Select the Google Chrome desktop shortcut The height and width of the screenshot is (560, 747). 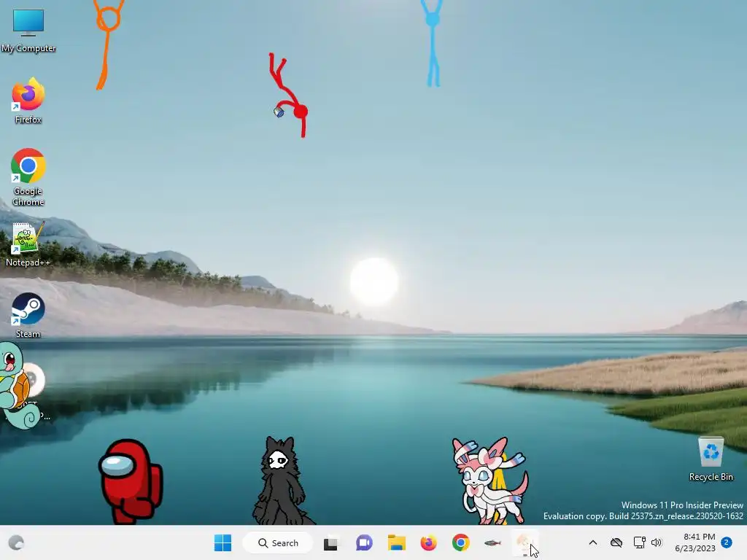tap(28, 177)
